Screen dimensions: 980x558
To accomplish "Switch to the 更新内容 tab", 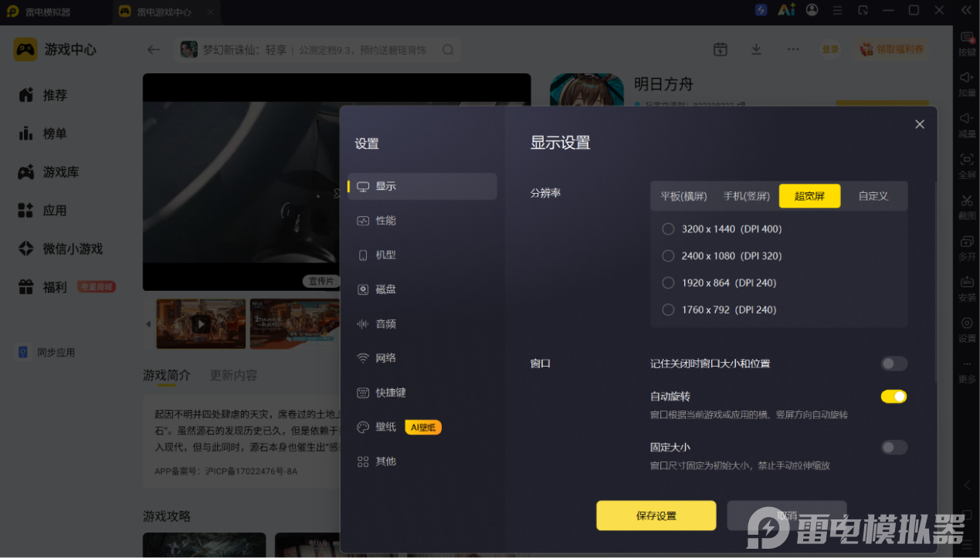I will [233, 375].
